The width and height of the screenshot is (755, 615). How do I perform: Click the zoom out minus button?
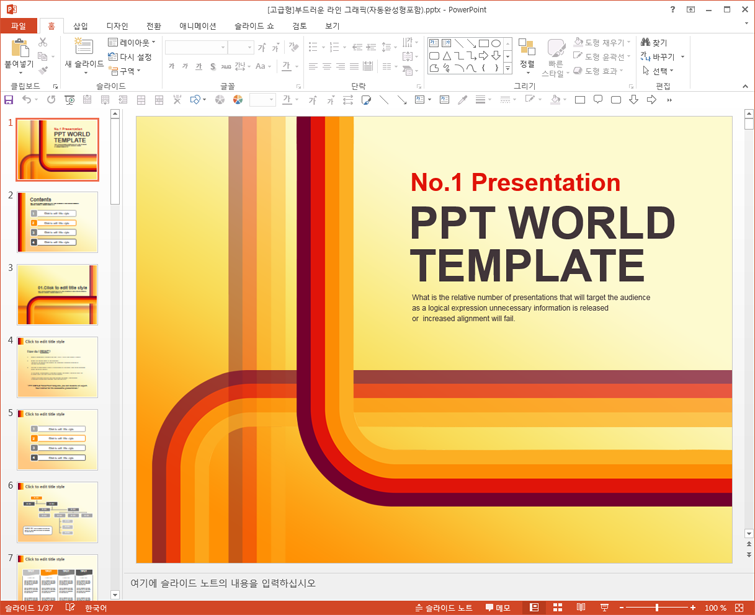pyautogui.click(x=622, y=608)
